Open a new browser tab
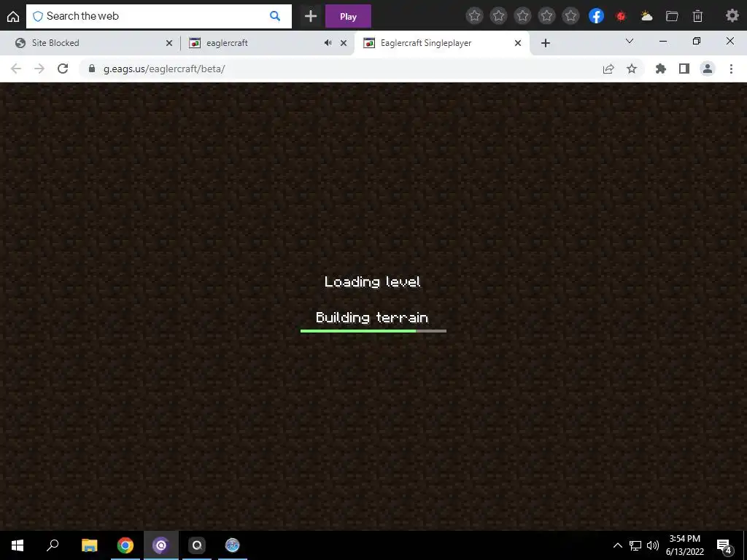747x560 pixels. pyautogui.click(x=546, y=43)
